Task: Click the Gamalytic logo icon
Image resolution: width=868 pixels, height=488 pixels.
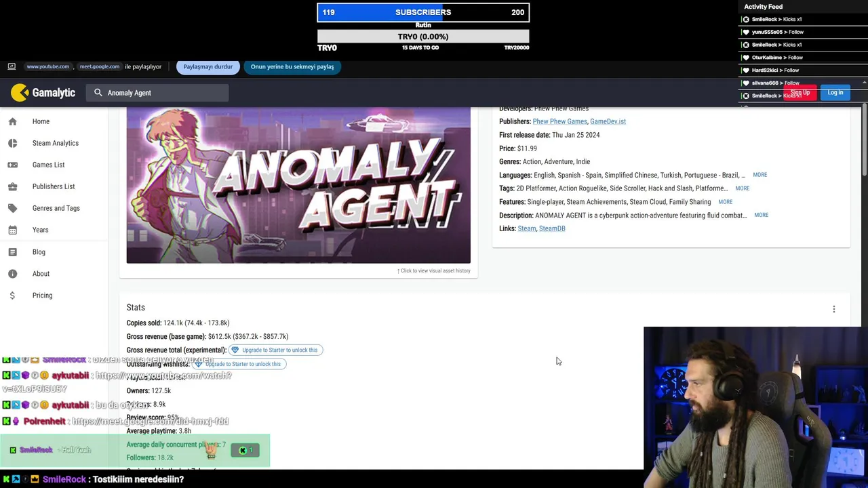Action: click(20, 92)
